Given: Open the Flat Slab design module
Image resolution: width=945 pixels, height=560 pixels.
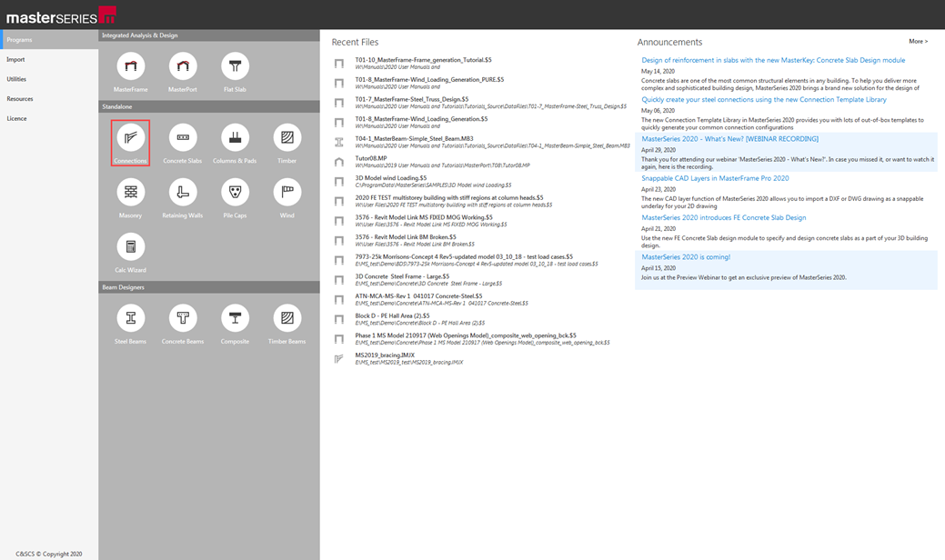Looking at the screenshot, I should tap(235, 67).
